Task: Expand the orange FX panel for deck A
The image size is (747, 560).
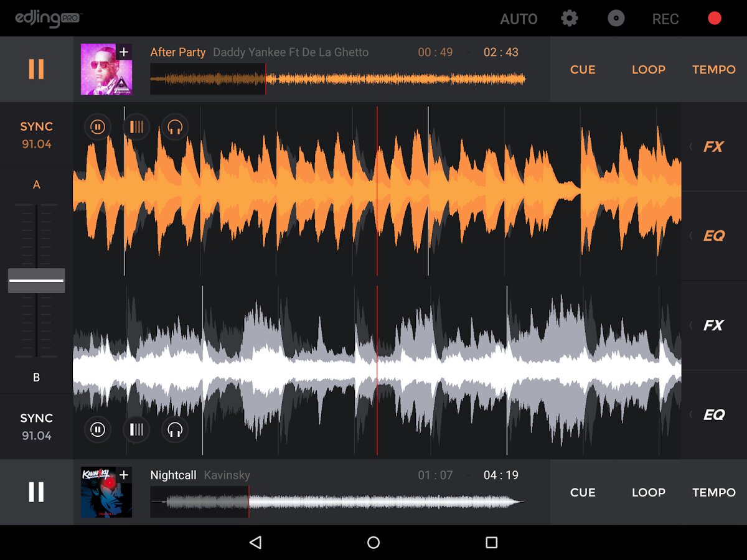Action: coord(713,147)
